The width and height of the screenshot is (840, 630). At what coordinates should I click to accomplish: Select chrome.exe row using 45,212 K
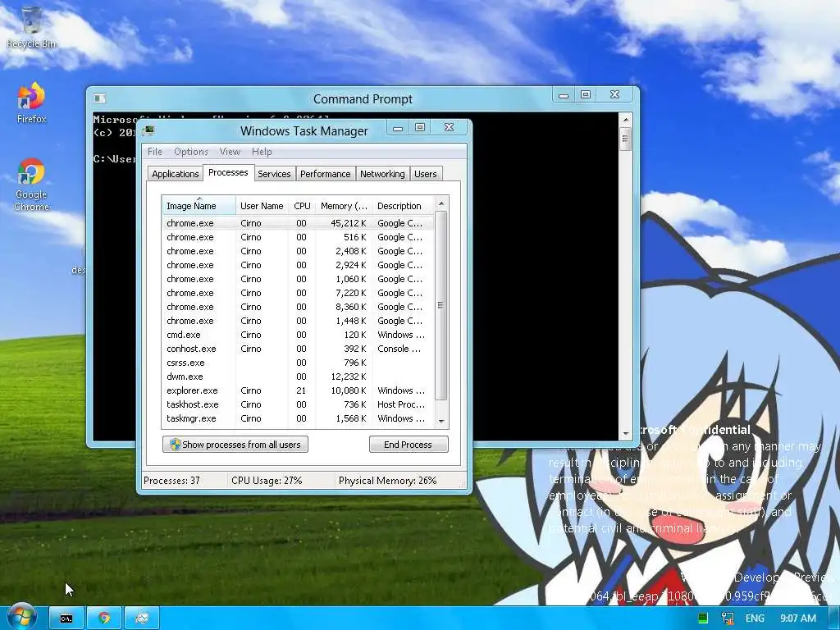pos(298,223)
